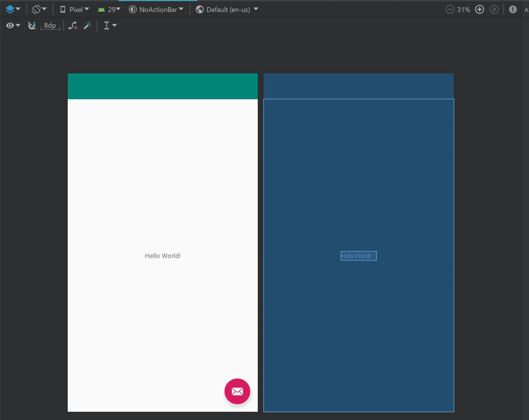Open the warnings and errors panel
Viewport: 529px width, 420px height.
coord(513,9)
